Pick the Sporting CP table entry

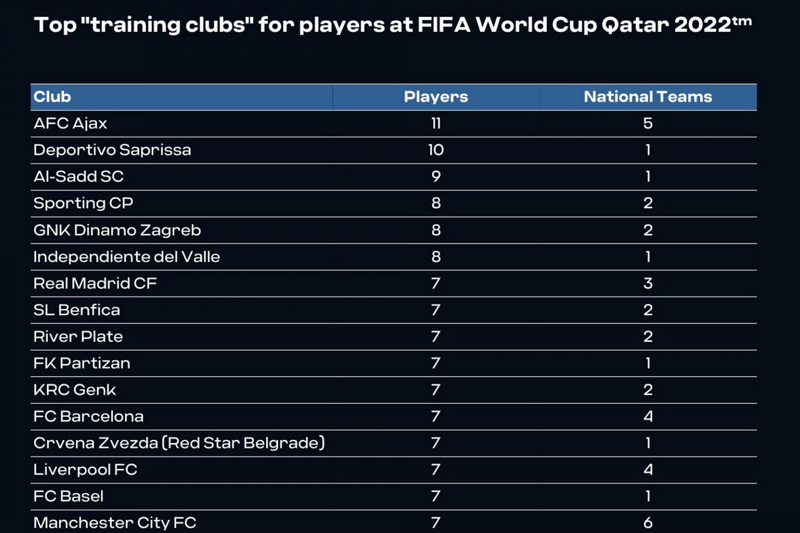pyautogui.click(x=83, y=203)
